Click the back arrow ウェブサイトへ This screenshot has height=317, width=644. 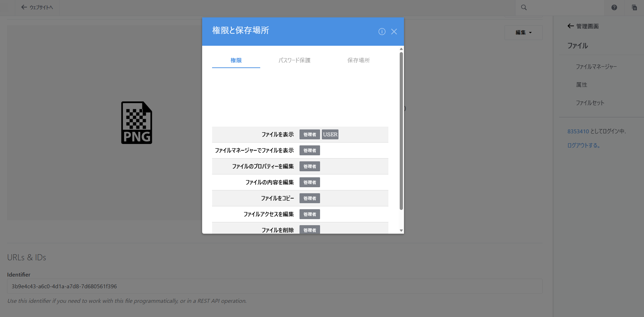click(x=37, y=7)
